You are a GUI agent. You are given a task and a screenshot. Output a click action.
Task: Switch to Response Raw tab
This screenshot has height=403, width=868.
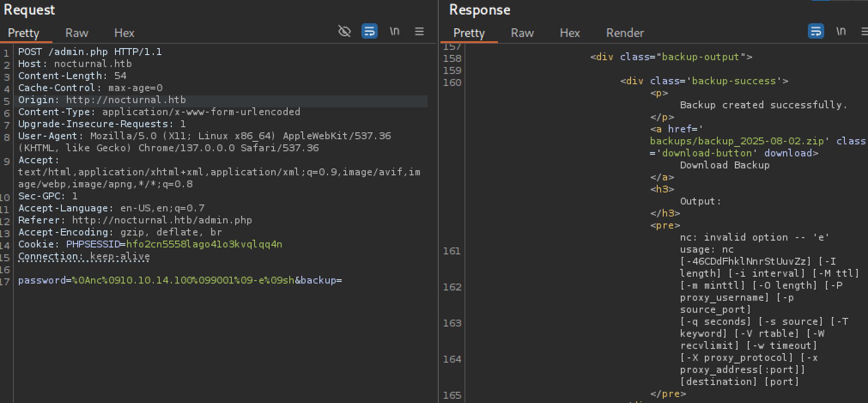pos(522,33)
